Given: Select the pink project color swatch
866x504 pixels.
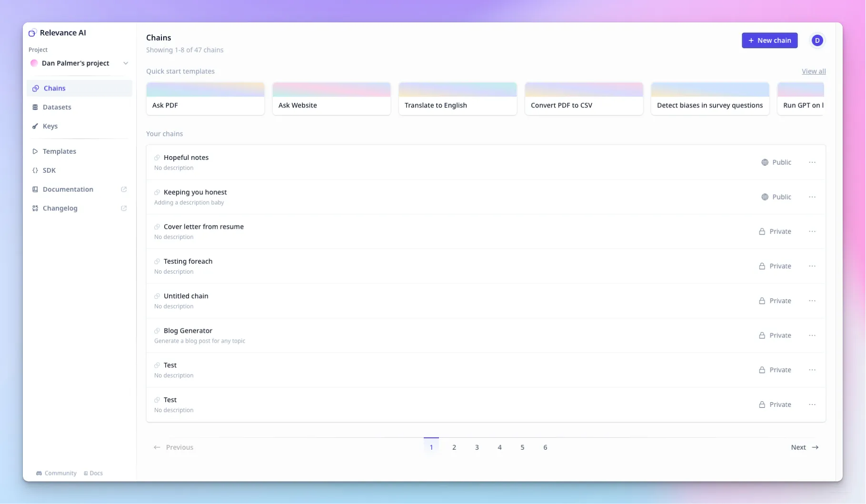Looking at the screenshot, I should pyautogui.click(x=34, y=63).
